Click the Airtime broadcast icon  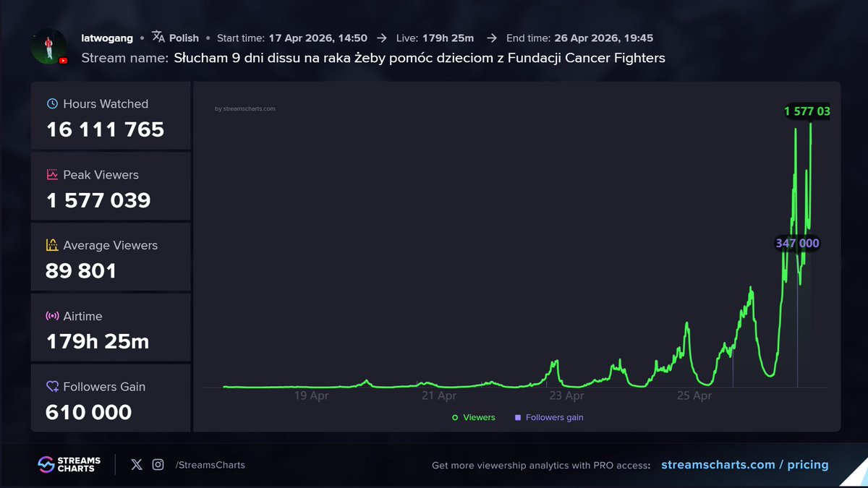tap(52, 316)
